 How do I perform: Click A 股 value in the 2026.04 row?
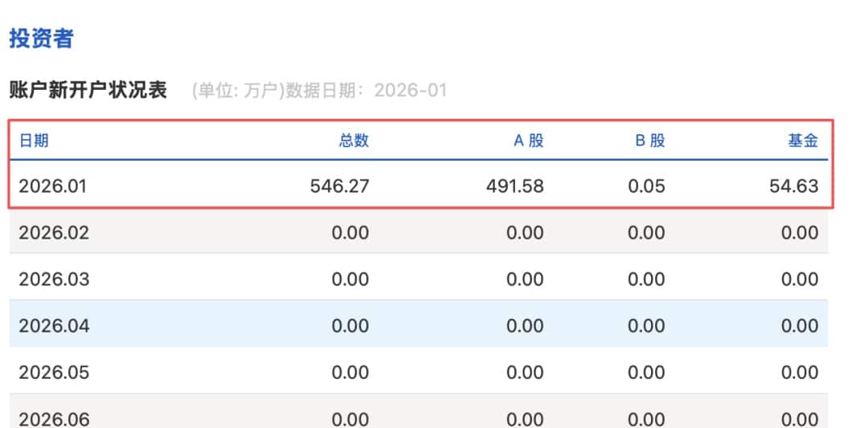526,326
